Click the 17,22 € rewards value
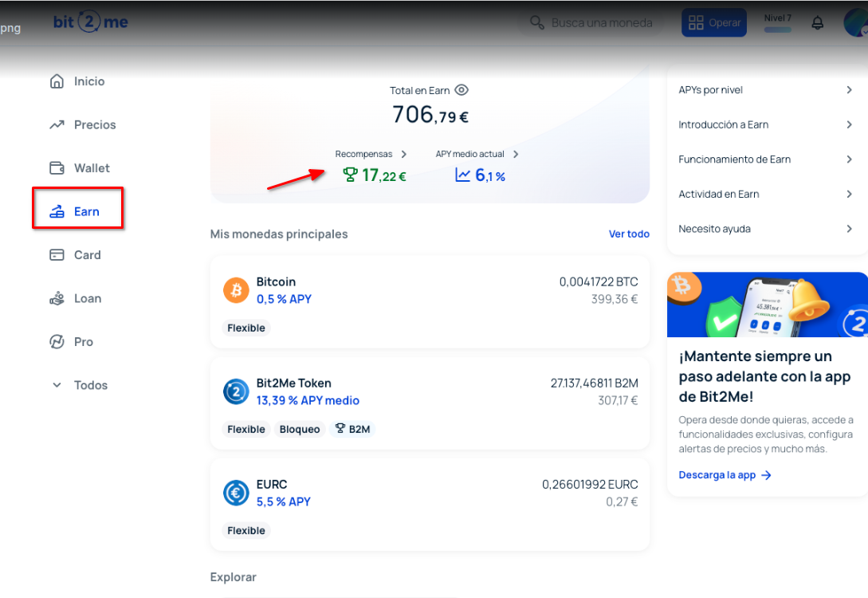Image resolution: width=868 pixels, height=598 pixels. [x=384, y=175]
